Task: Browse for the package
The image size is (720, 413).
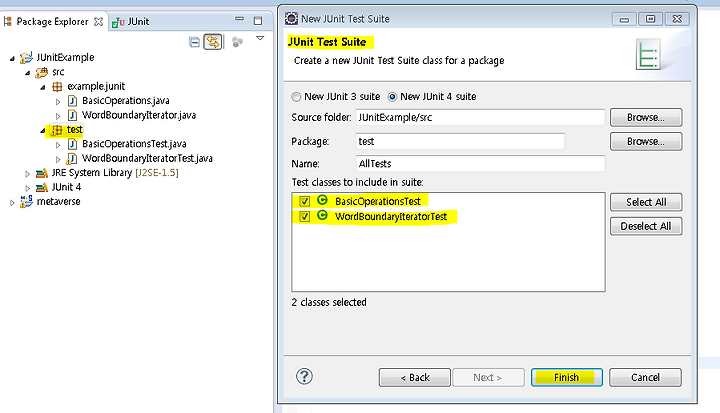Action: pos(646,141)
